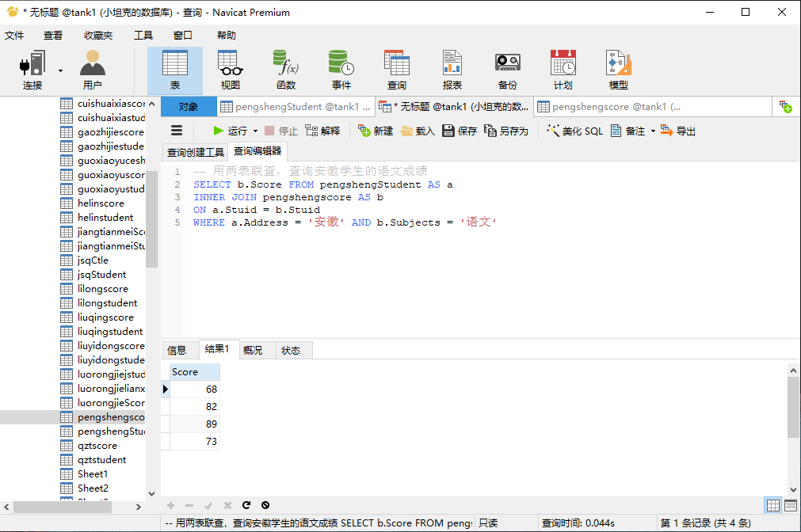801x532 pixels.
Task: Select Sheet1 table in tree
Action: coord(93,474)
